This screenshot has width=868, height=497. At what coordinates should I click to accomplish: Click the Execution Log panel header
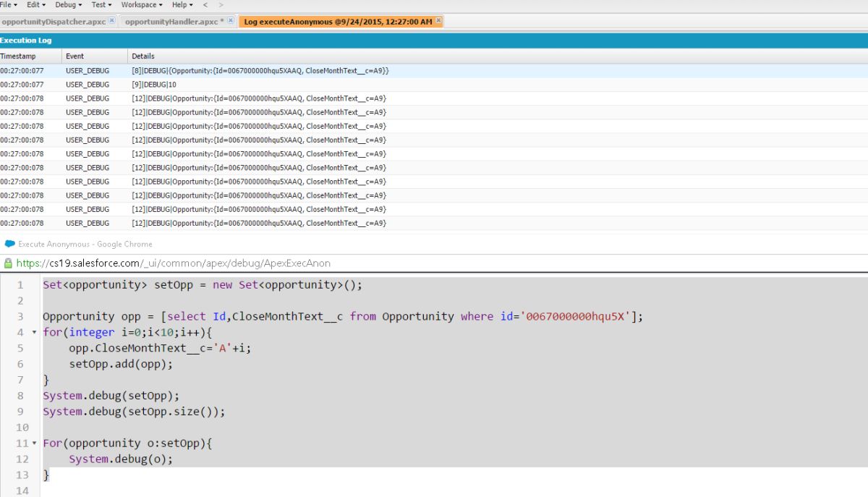[x=434, y=41]
